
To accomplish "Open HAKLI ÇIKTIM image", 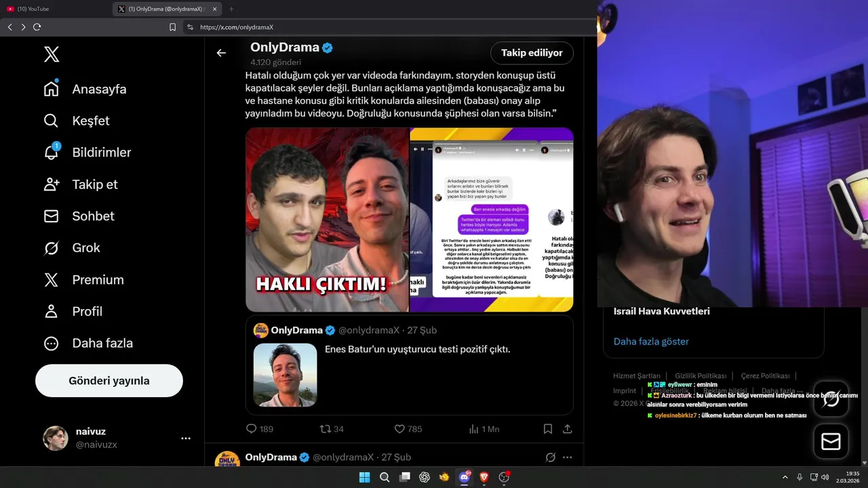I will point(327,220).
